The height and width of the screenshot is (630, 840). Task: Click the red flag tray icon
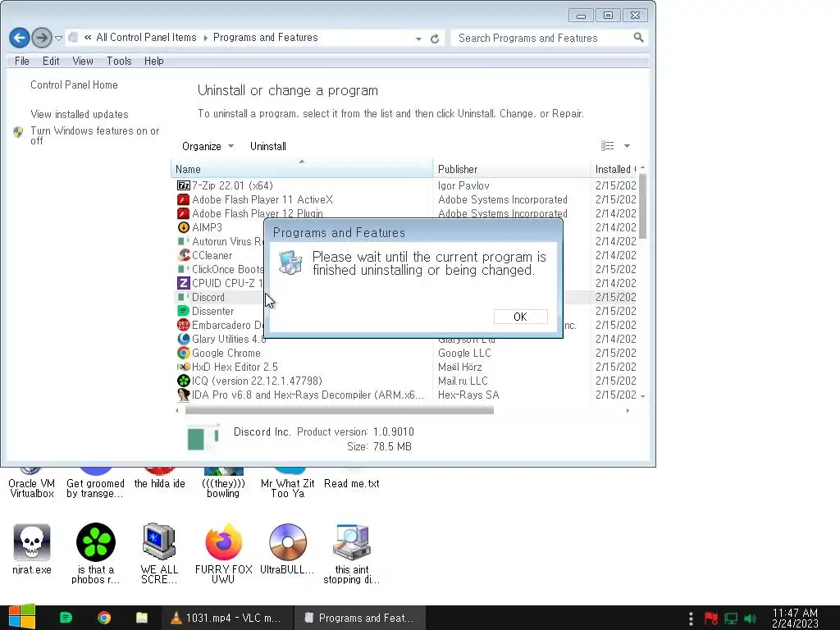tap(711, 619)
